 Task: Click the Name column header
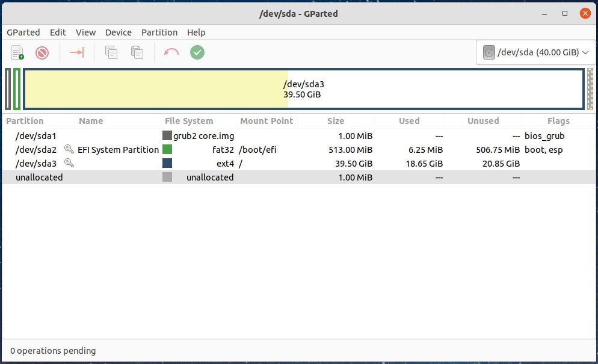click(x=91, y=121)
